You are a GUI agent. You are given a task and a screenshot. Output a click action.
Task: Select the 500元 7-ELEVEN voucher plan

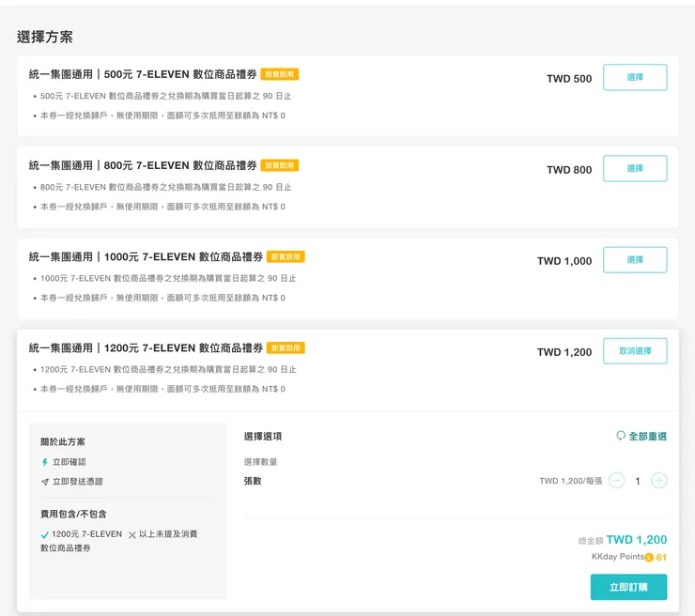[x=635, y=77]
